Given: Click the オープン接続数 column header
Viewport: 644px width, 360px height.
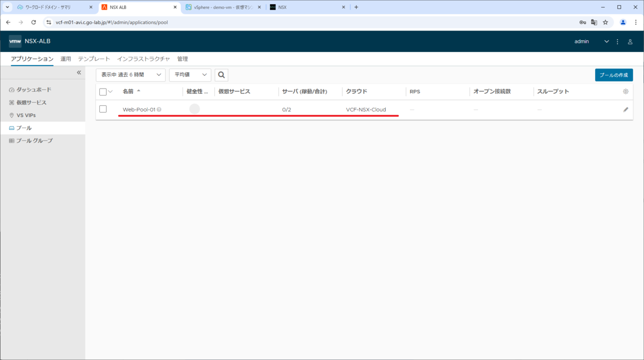Looking at the screenshot, I should 492,92.
